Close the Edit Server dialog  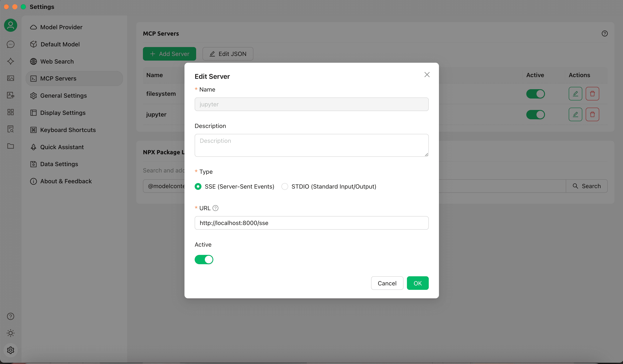click(427, 75)
